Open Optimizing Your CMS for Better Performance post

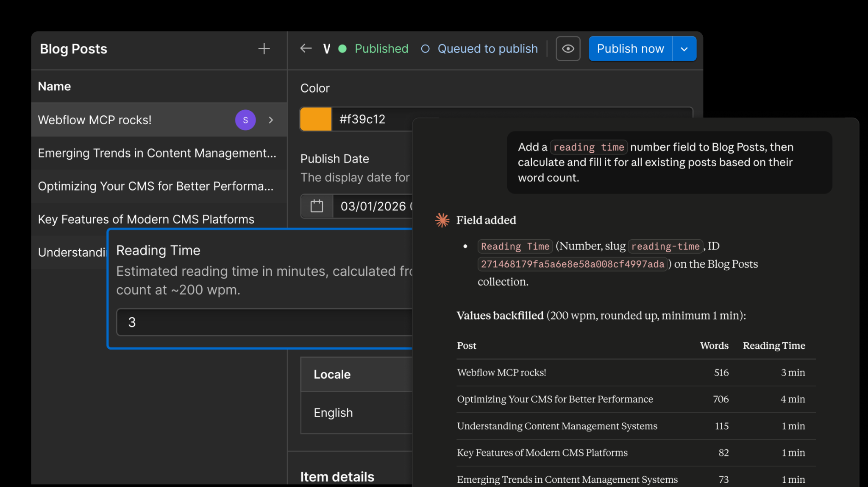point(156,186)
